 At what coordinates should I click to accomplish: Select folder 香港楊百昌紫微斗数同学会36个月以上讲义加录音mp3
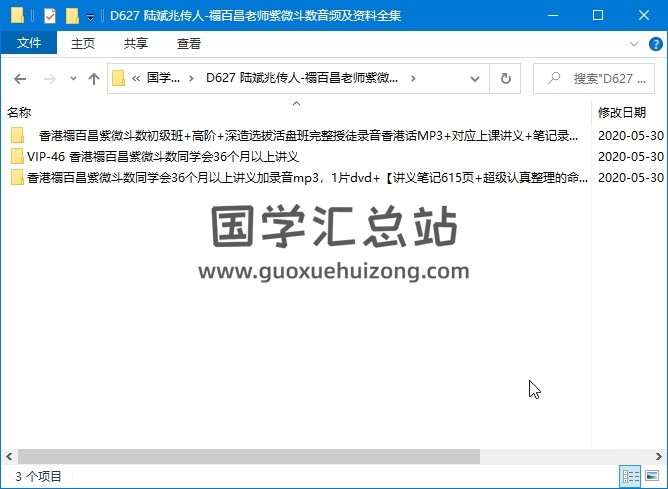[307, 177]
